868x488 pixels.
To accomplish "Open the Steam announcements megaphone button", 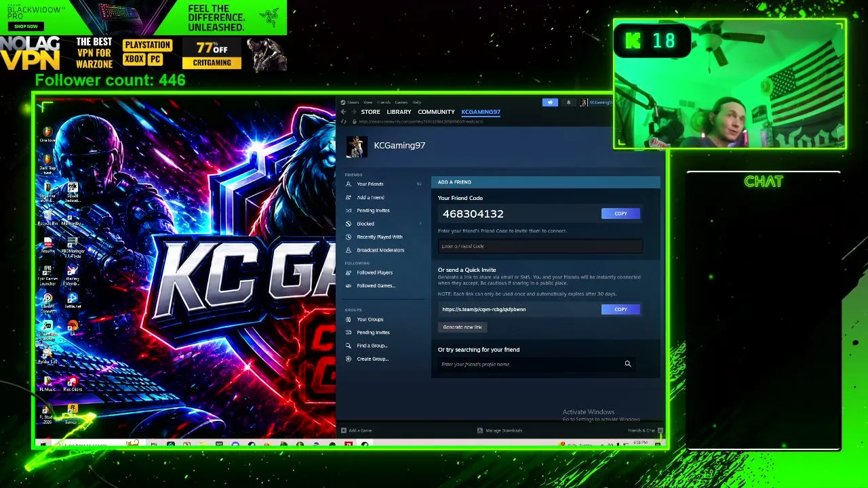I will (550, 102).
